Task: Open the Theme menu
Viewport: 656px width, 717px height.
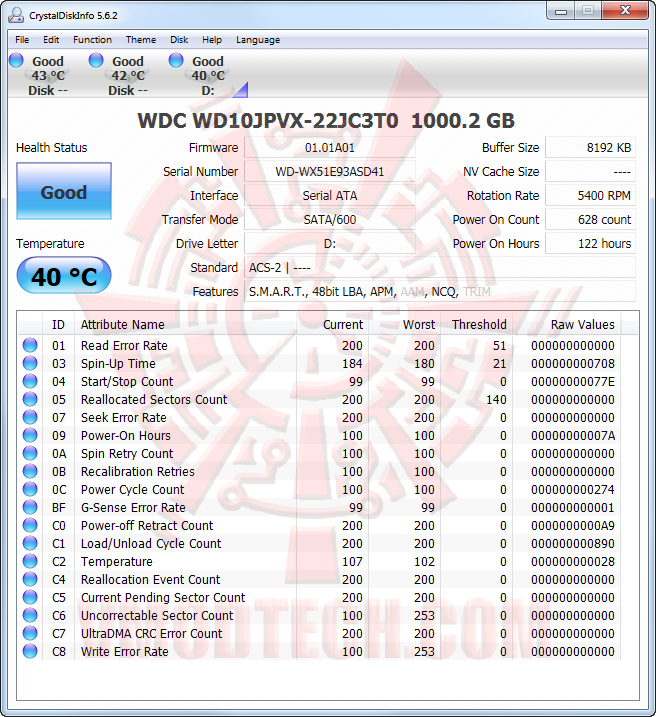Action: tap(141, 40)
